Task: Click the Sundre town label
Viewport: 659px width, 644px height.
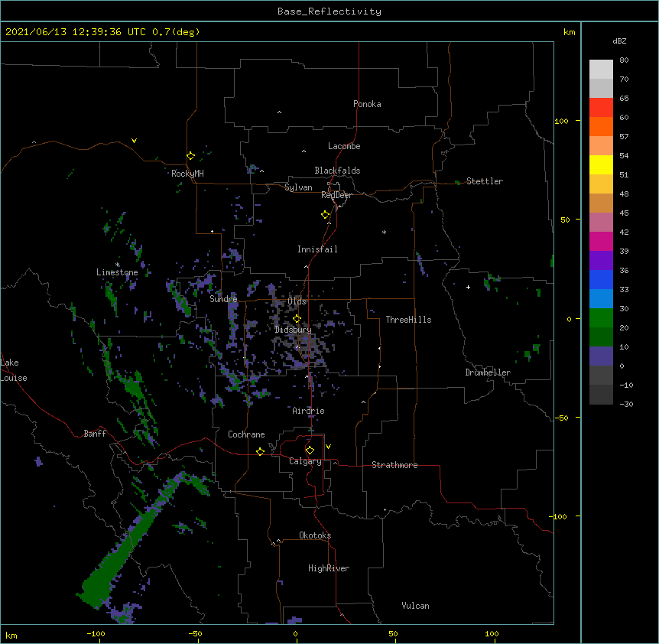Action: click(x=223, y=299)
